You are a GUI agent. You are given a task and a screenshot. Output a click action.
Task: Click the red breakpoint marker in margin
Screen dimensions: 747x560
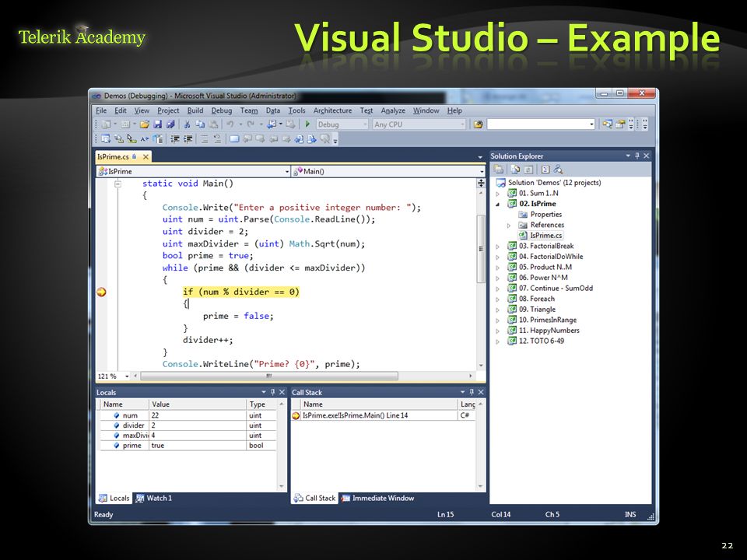point(101,292)
